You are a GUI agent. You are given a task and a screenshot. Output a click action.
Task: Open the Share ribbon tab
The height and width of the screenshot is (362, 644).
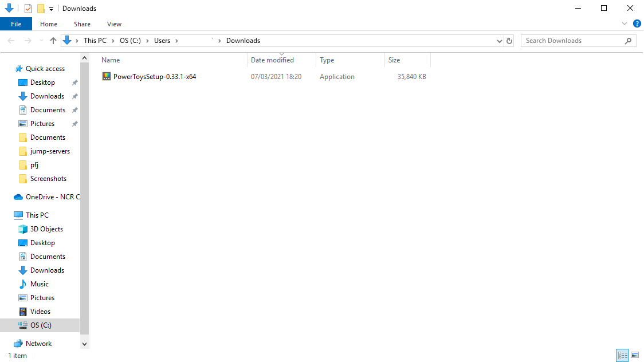82,24
